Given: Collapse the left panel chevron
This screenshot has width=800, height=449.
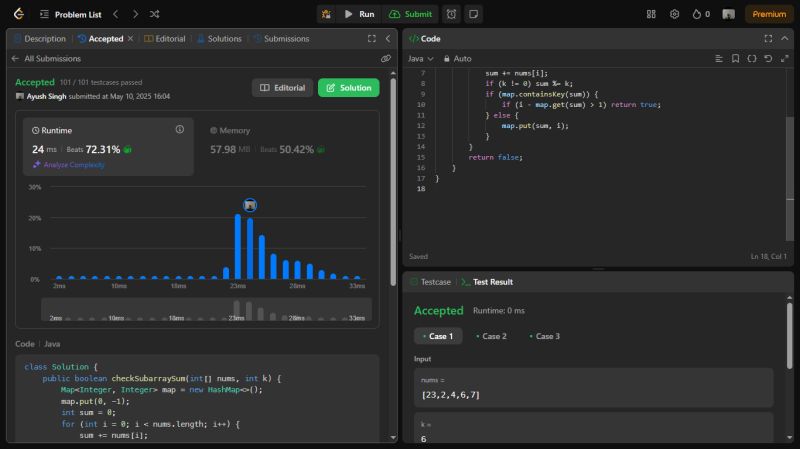Looking at the screenshot, I should (x=388, y=38).
